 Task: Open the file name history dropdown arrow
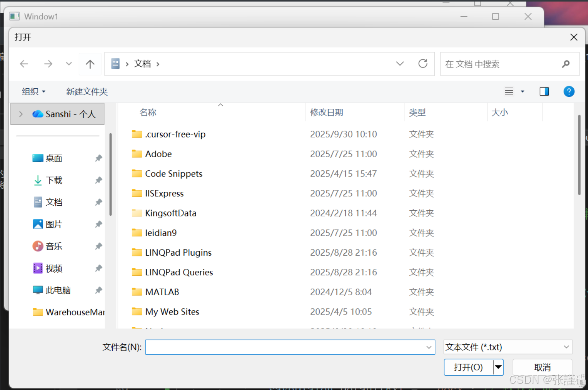[429, 347]
